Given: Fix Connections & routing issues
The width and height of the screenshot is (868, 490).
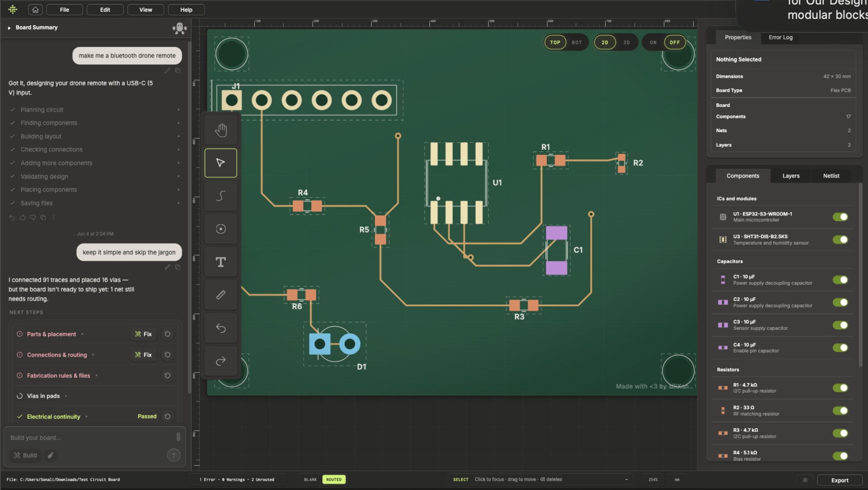Looking at the screenshot, I should click(144, 355).
